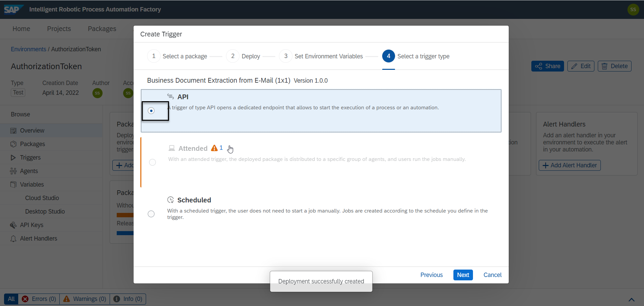Click the Delete button
The width and height of the screenshot is (644, 306).
point(614,66)
